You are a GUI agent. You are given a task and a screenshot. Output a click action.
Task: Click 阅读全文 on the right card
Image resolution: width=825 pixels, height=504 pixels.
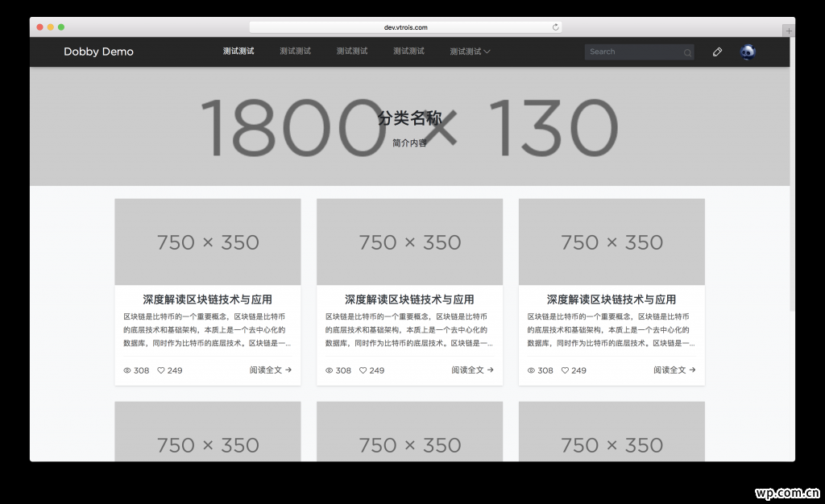click(674, 370)
